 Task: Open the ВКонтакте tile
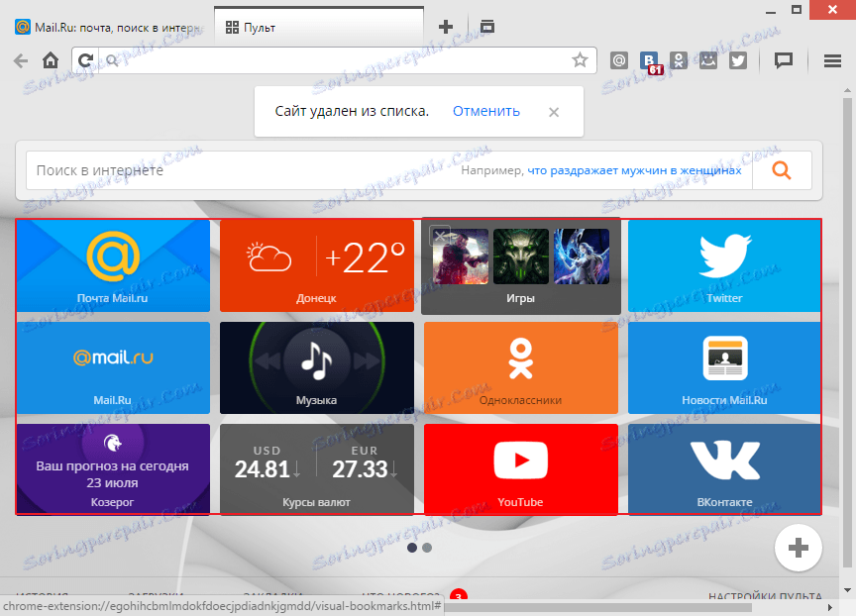(x=724, y=469)
